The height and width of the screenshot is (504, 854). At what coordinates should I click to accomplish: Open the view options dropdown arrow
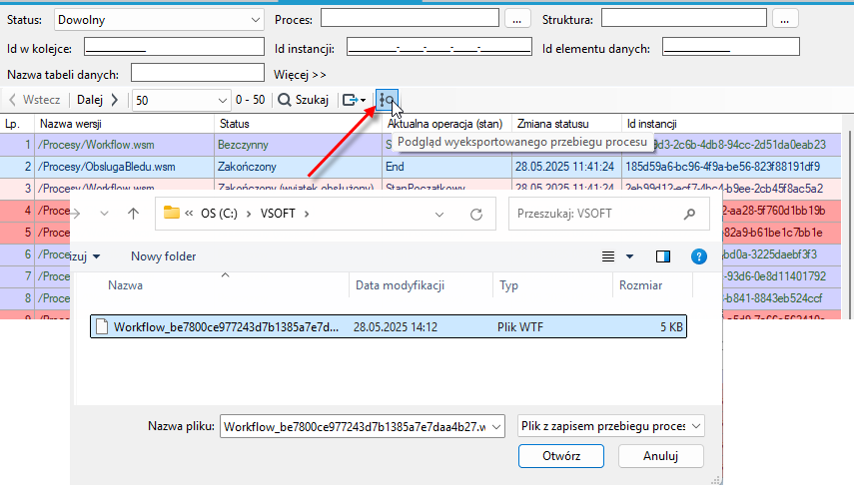coord(629,256)
